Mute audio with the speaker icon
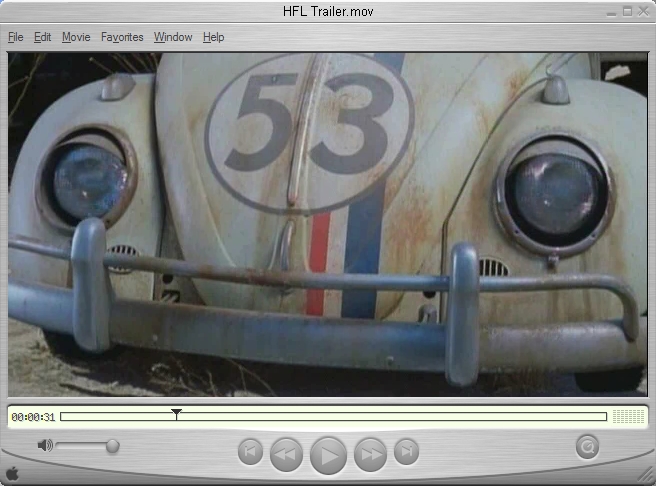 tap(45, 445)
